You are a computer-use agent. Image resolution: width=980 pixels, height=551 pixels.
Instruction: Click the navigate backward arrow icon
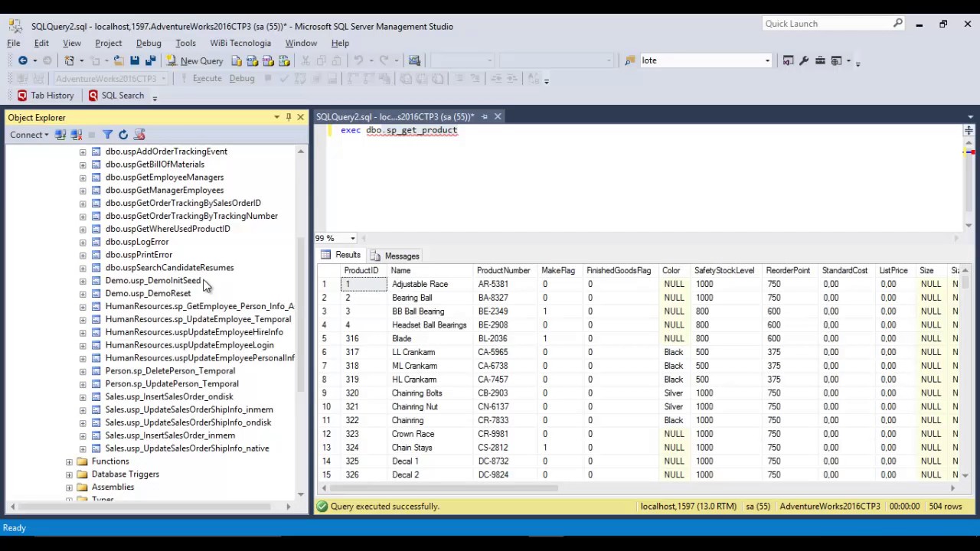point(23,60)
